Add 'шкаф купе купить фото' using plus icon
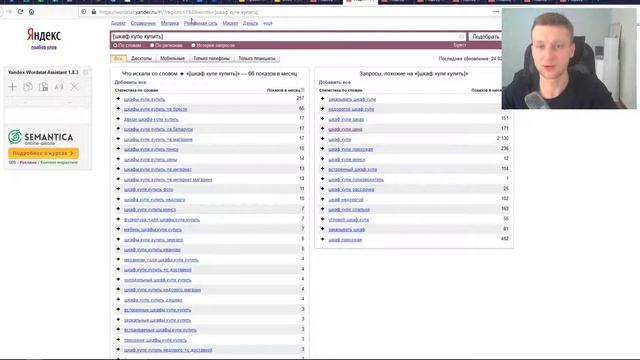 point(118,189)
